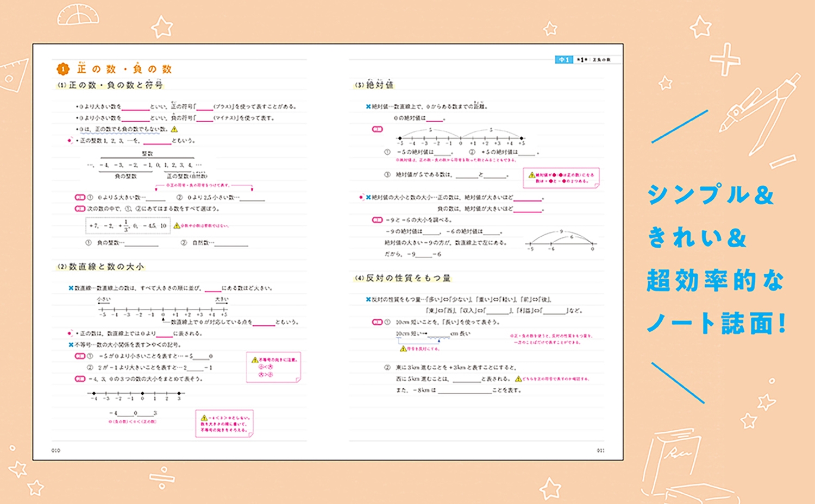Click section heading (3) 絶対値
Viewport: 815px width, 504px height.
pyautogui.click(x=374, y=85)
